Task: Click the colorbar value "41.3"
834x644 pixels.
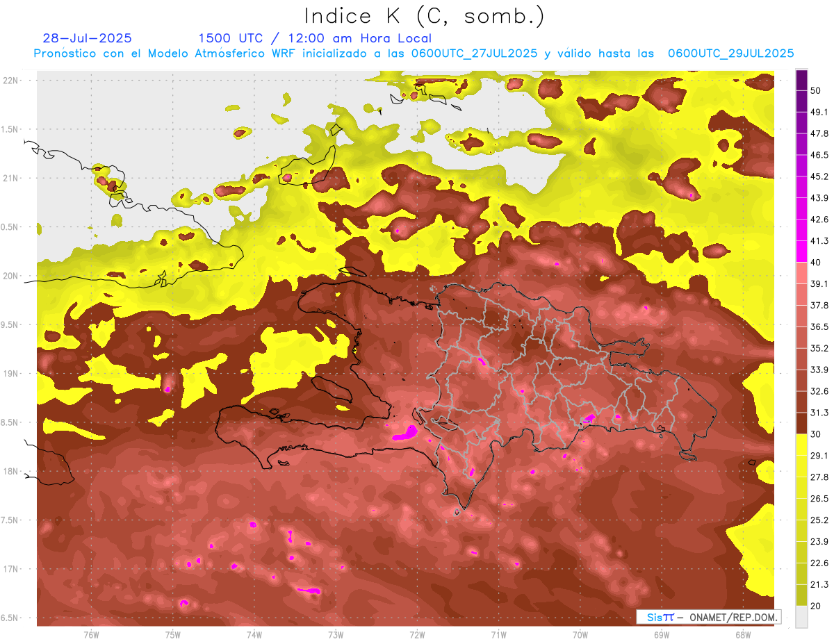Action: click(819, 241)
